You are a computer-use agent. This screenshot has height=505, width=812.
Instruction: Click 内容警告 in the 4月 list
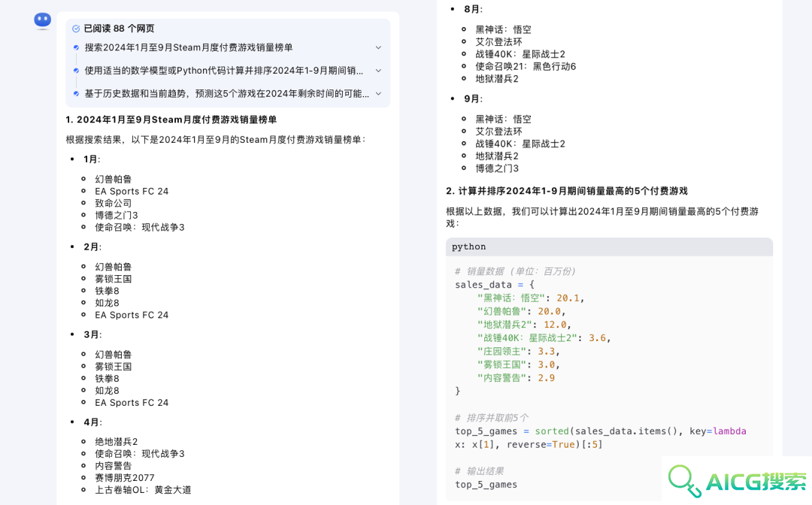click(x=113, y=466)
